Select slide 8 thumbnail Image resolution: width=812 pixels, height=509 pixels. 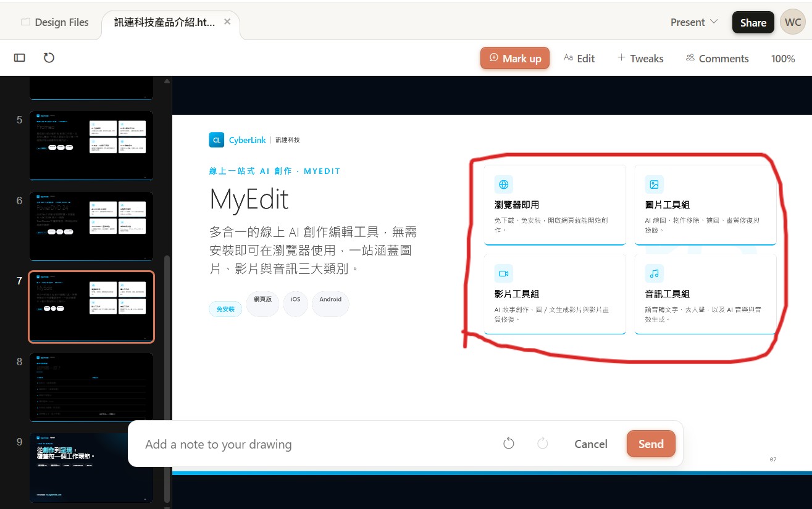[91, 387]
